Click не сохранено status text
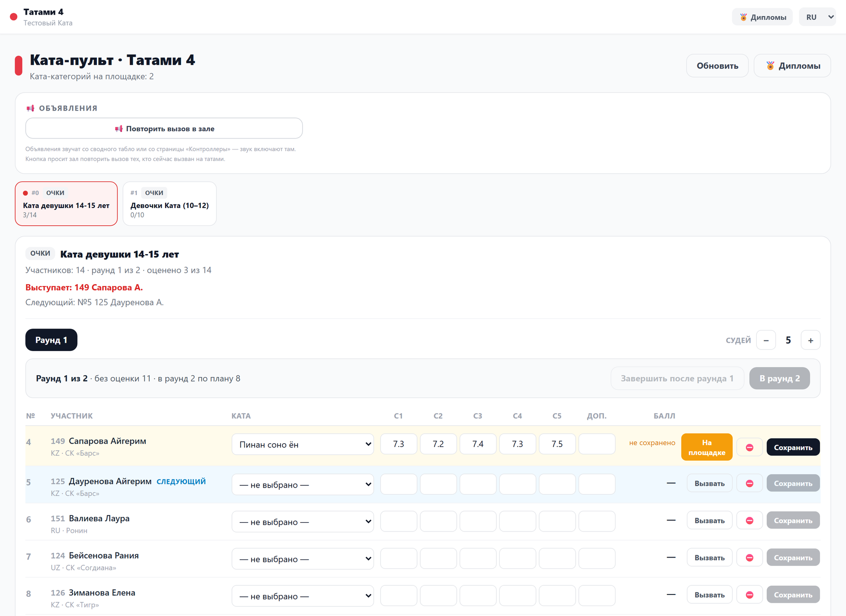846x616 pixels. [652, 443]
